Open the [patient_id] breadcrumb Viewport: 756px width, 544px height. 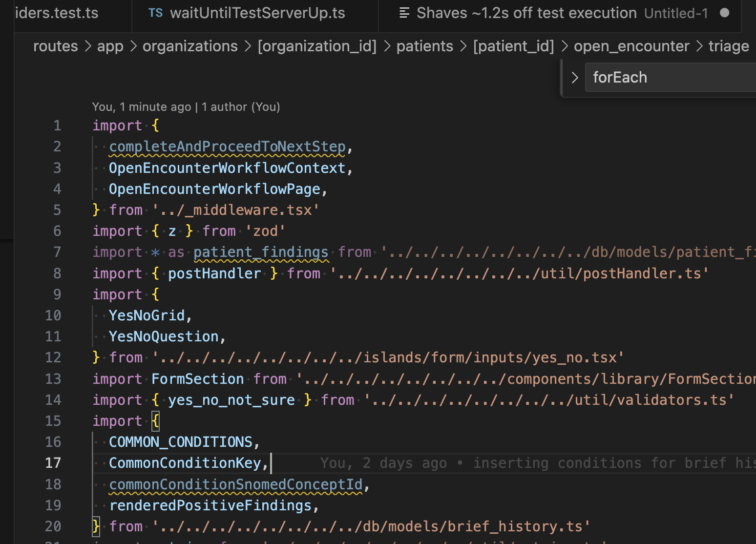pos(513,46)
